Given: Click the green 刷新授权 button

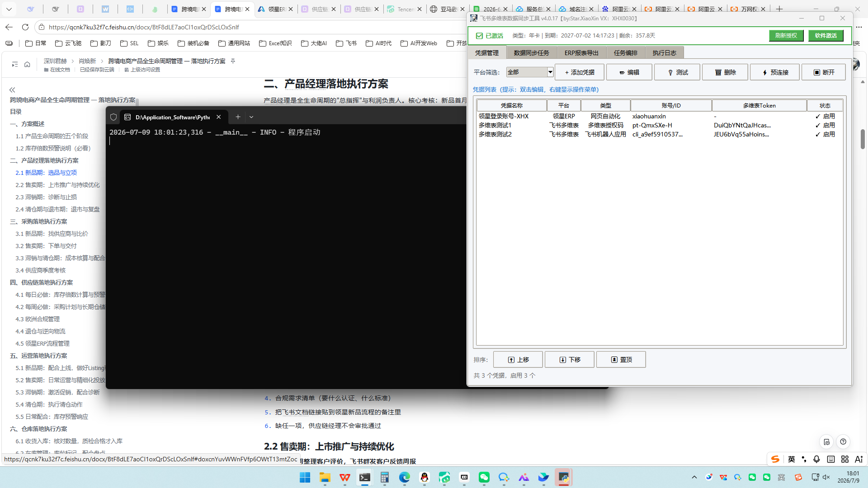Looking at the screenshot, I should (786, 36).
